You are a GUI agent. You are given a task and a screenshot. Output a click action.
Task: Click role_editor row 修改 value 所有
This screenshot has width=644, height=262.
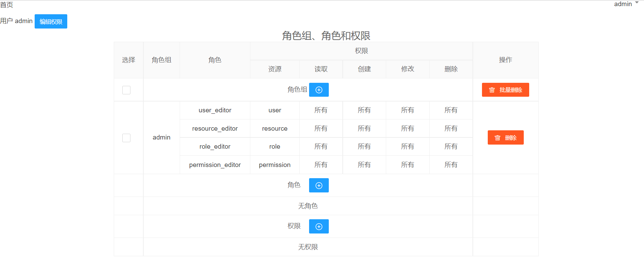tap(408, 147)
